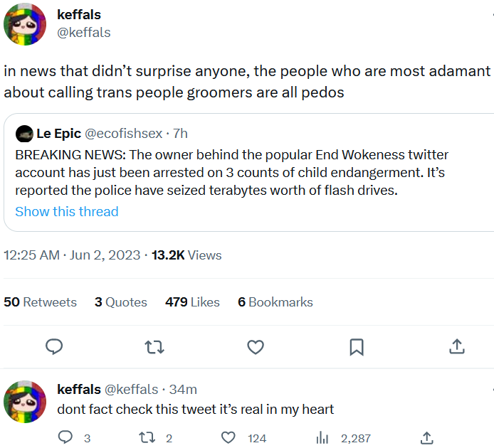Open the 6 Bookmarks count
This screenshot has height=448, width=494.
(x=275, y=302)
